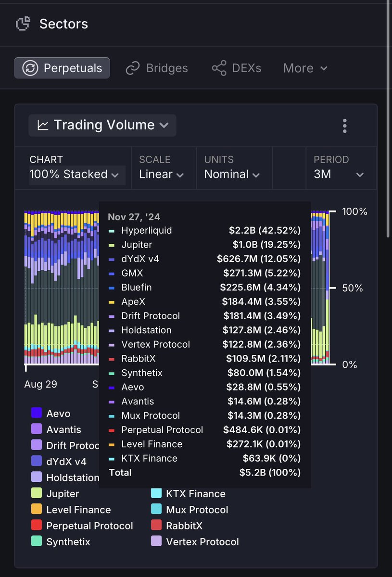Open the Period 3M dropdown
The width and height of the screenshot is (392, 577).
(x=339, y=174)
